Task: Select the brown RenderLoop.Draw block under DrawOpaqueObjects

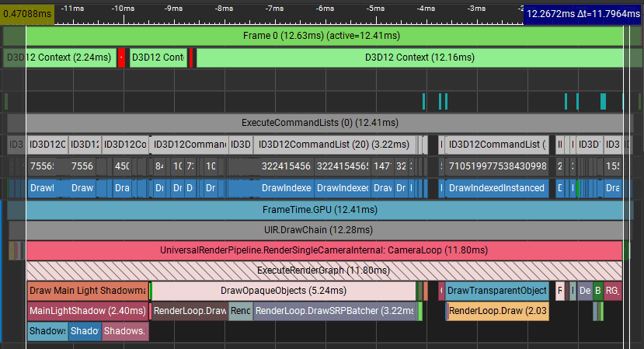Action: click(x=190, y=311)
